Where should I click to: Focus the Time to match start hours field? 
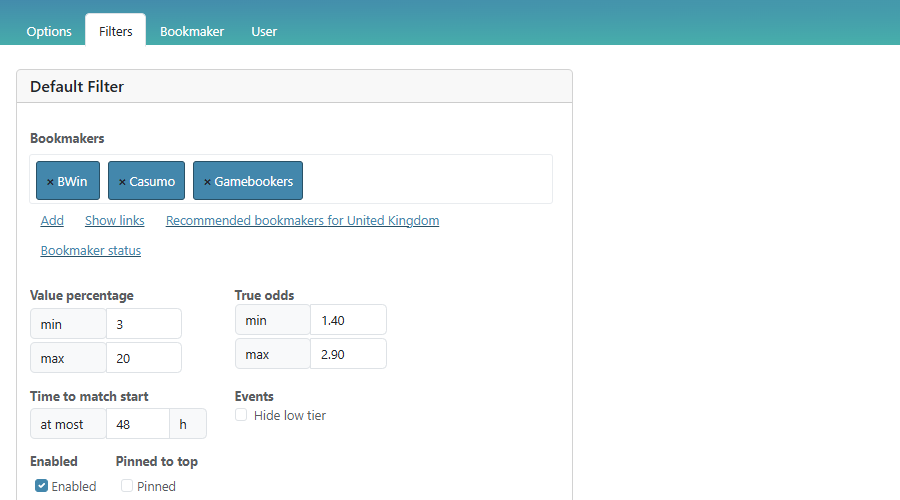[x=138, y=424]
